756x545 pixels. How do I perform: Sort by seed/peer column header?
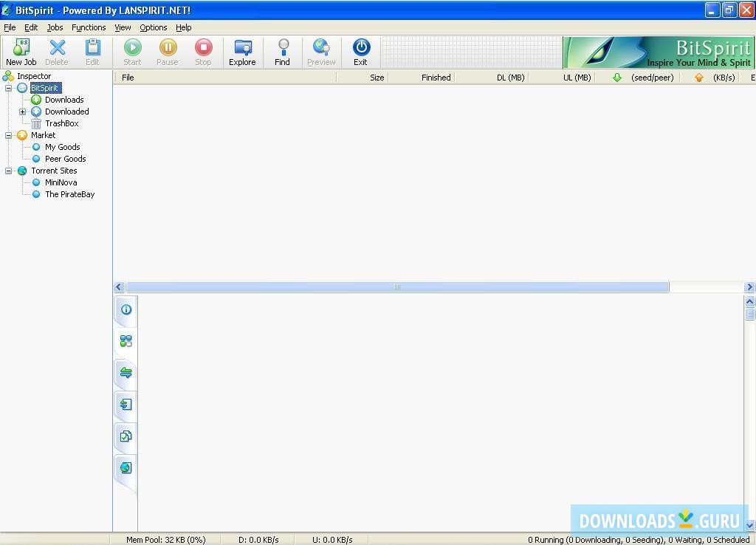coord(637,78)
